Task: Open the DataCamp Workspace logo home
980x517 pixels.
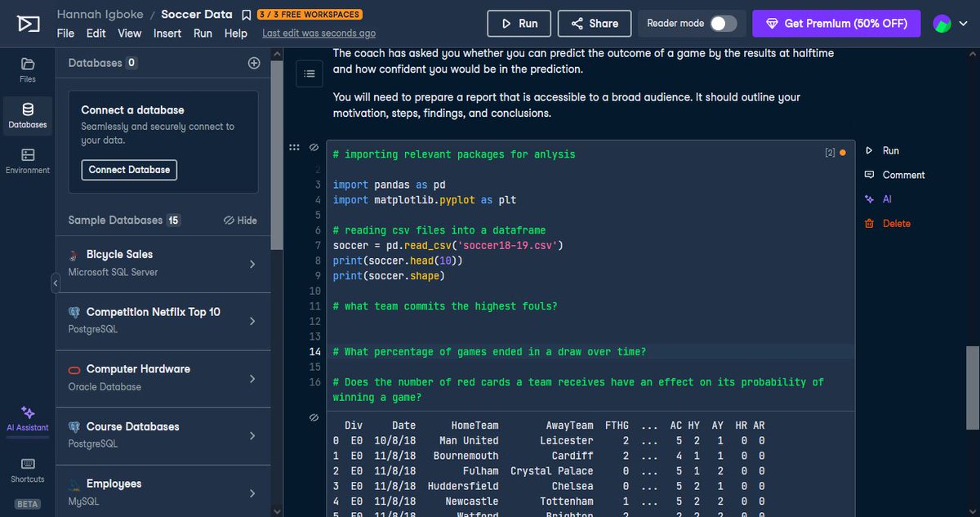Action: tap(27, 24)
